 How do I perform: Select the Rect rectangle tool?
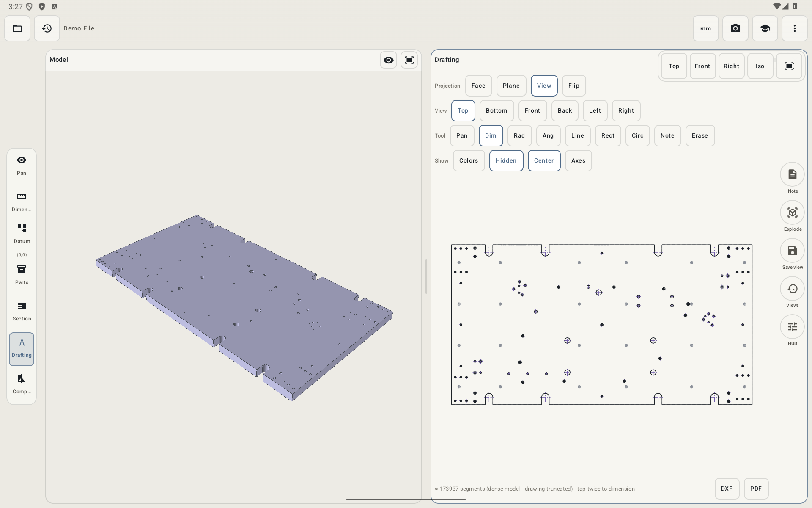click(608, 136)
